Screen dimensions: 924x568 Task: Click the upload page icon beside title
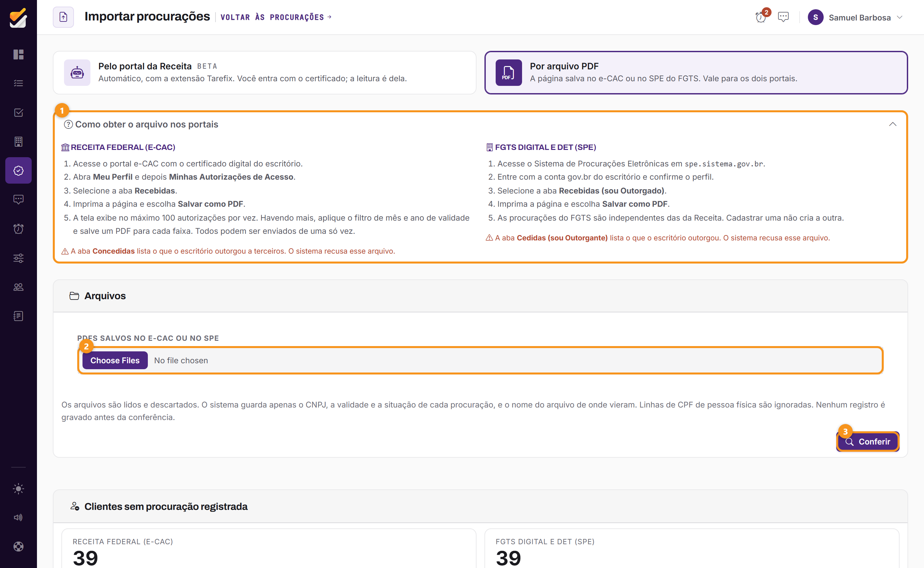pos(63,17)
